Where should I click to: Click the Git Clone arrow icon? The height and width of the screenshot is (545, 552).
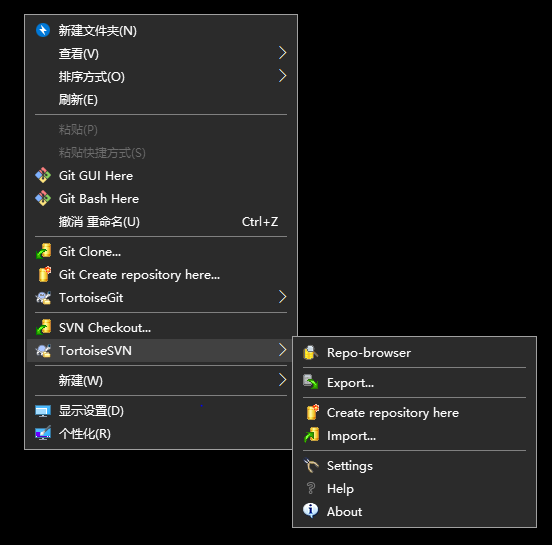coord(44,251)
